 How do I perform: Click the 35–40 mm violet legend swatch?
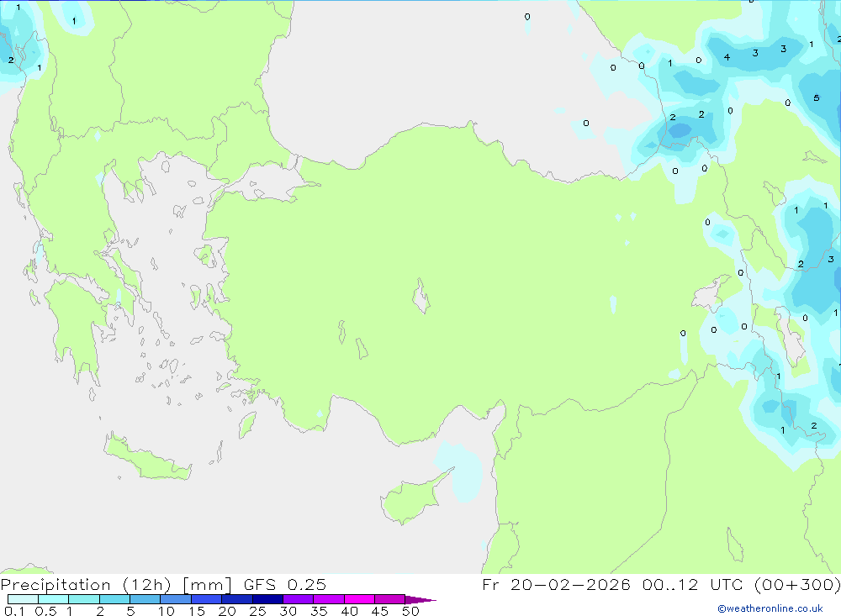(x=329, y=599)
